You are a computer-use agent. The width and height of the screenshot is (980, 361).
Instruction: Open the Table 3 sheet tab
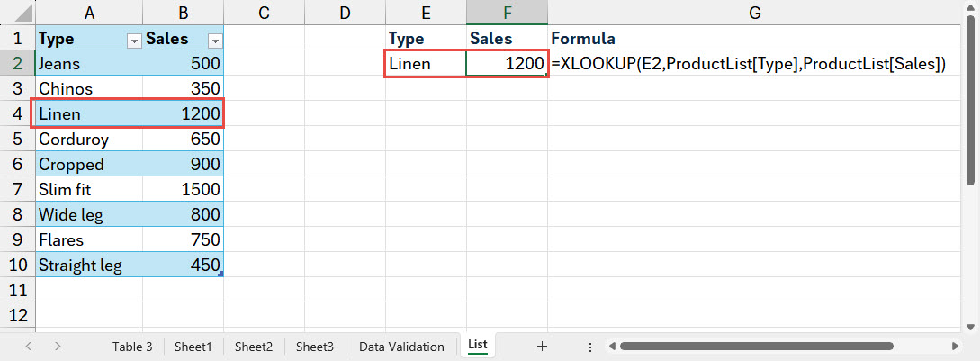pyautogui.click(x=131, y=347)
